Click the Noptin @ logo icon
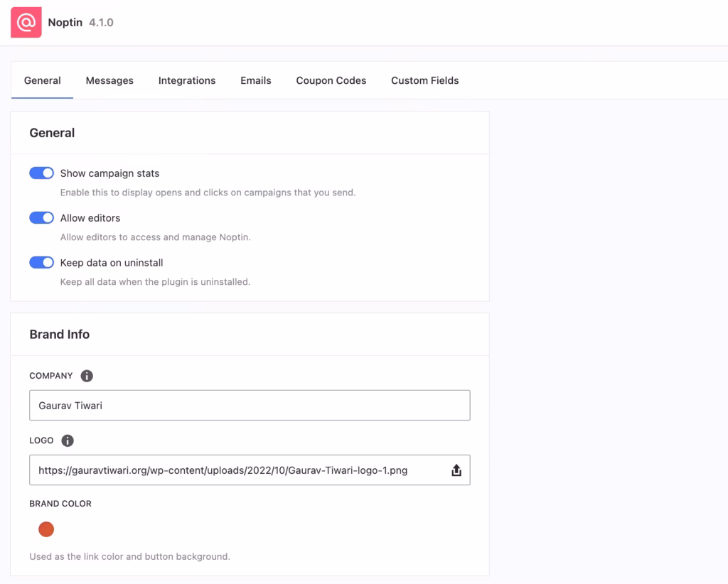The image size is (728, 584). coord(26,22)
